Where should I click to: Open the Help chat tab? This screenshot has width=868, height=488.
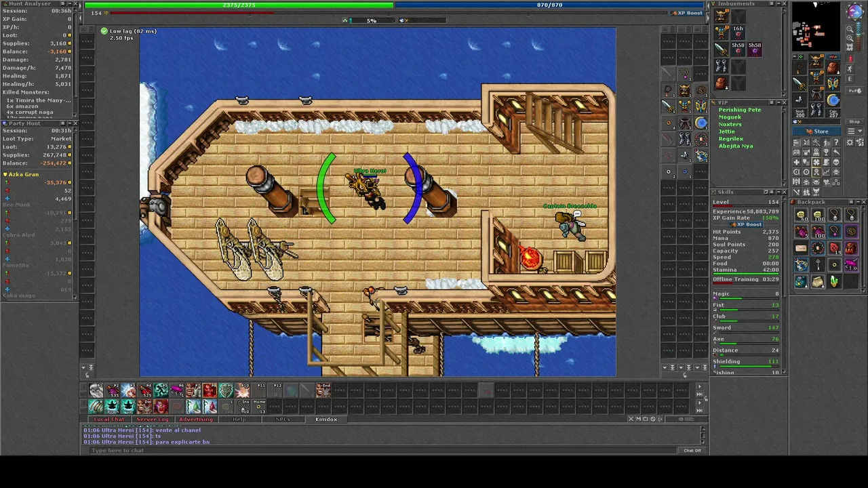pos(239,420)
